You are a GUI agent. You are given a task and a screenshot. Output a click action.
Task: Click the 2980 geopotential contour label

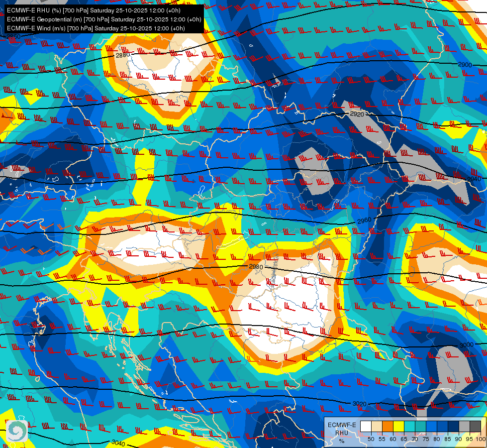point(256,267)
